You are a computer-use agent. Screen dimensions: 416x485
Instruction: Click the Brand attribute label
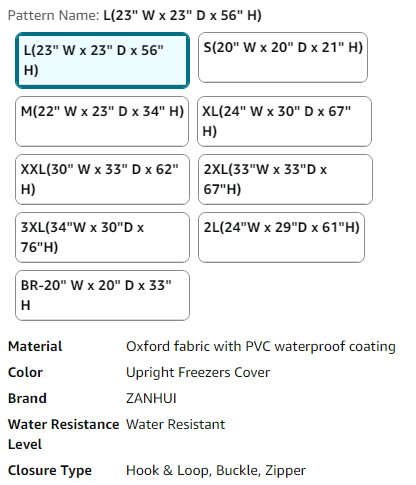click(27, 398)
